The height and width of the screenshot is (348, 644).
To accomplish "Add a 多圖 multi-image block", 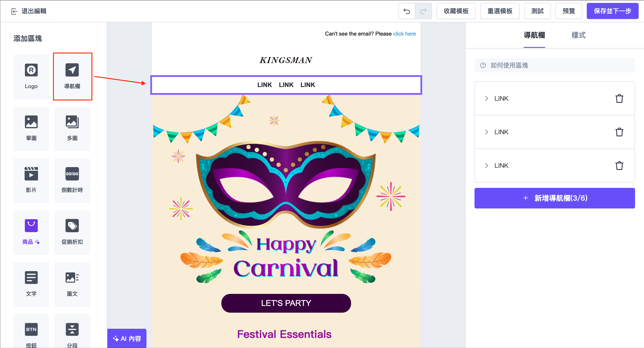I will (x=72, y=129).
